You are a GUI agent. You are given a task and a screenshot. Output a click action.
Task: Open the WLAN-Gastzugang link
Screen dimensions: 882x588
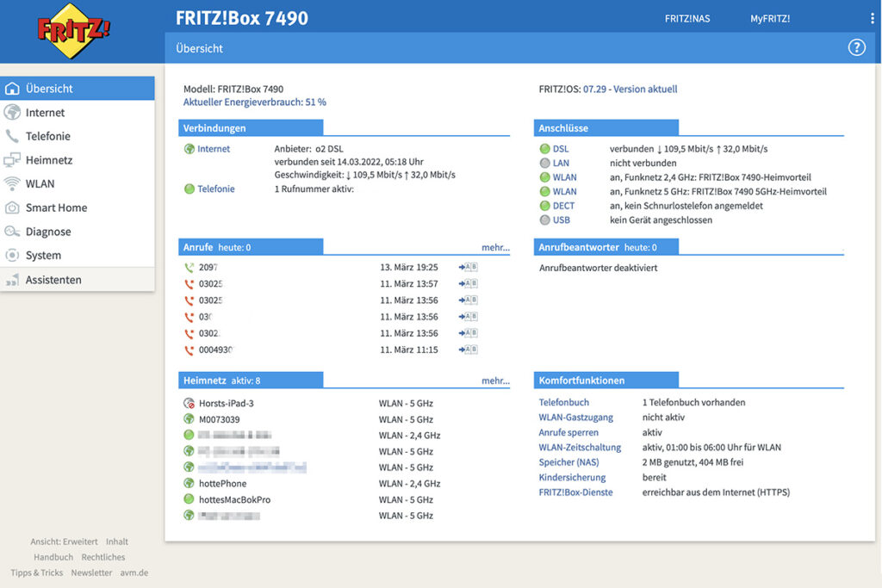pos(576,418)
